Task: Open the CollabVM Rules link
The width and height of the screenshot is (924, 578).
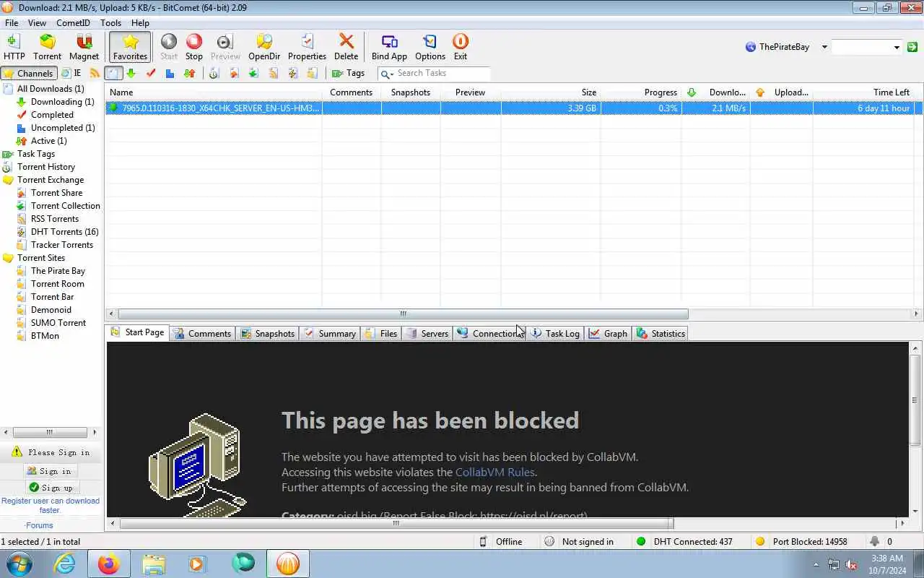Action: [x=495, y=472]
